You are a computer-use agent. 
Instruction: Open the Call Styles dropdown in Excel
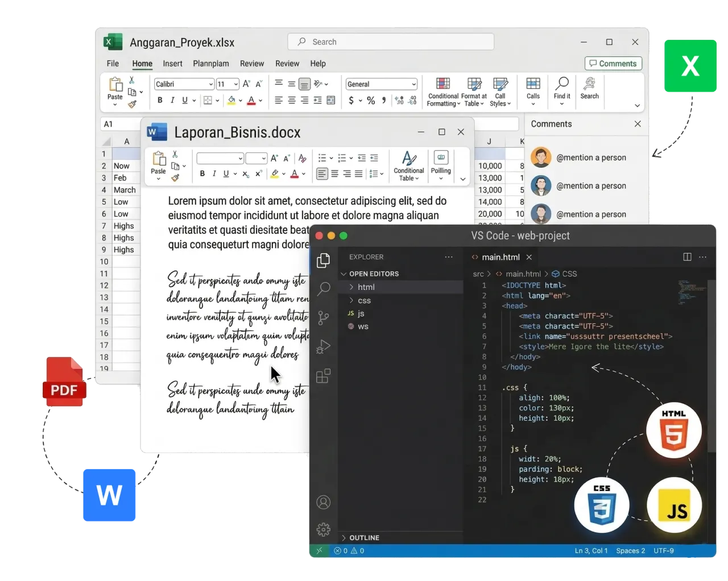tap(500, 92)
